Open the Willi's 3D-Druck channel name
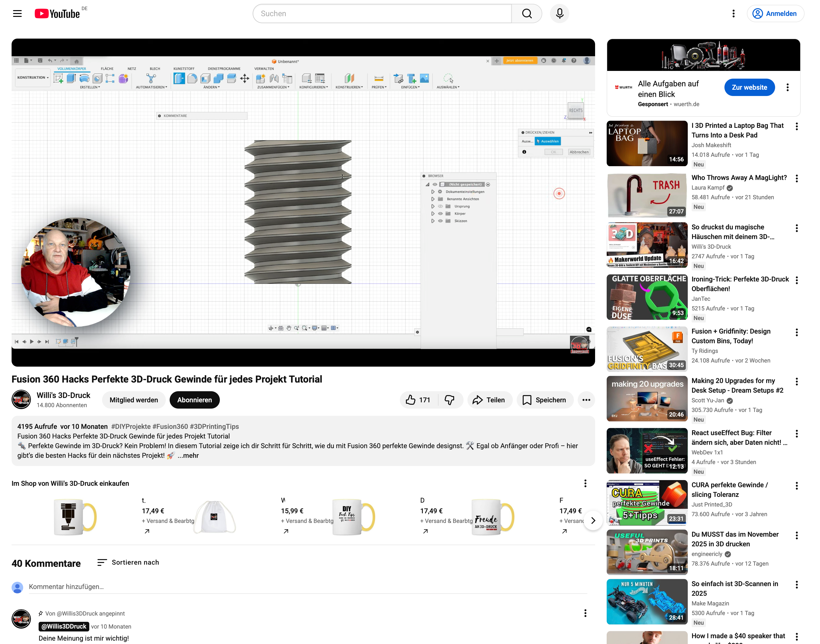Screen dimensions: 820x644 pos(63,395)
